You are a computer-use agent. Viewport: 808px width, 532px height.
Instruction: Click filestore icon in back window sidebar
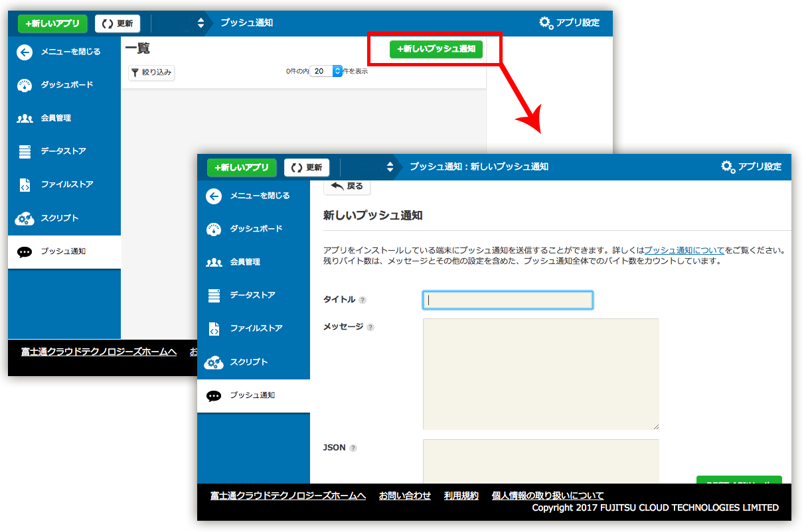(25, 185)
